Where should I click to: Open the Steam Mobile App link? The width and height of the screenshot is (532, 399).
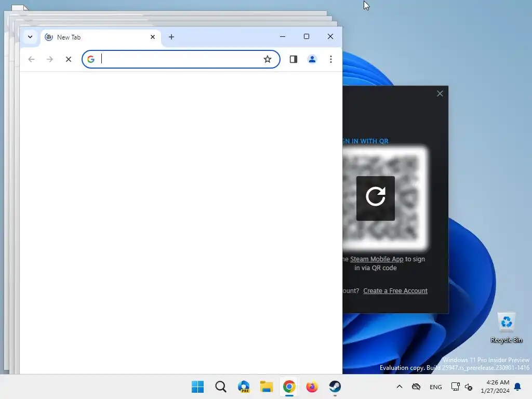click(x=377, y=259)
